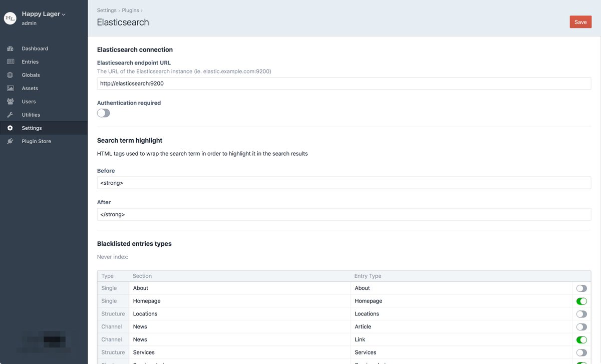Save the Elasticsearch plugin settings

(580, 22)
